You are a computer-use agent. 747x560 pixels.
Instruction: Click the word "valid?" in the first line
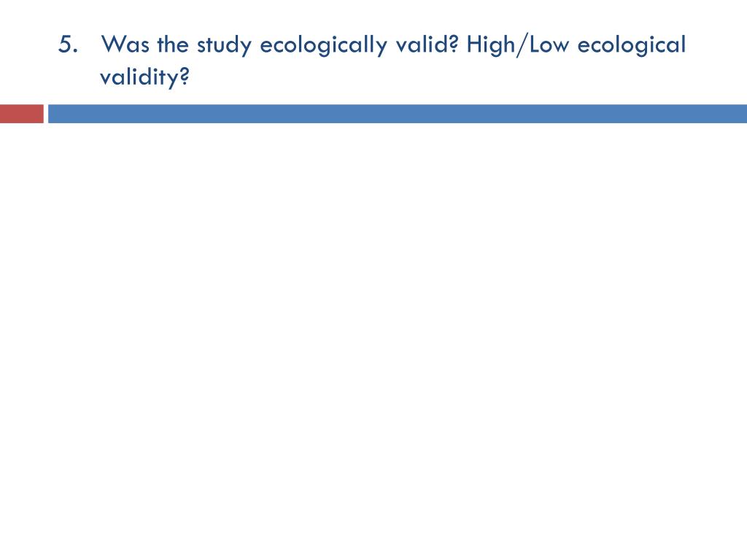[x=427, y=44]
